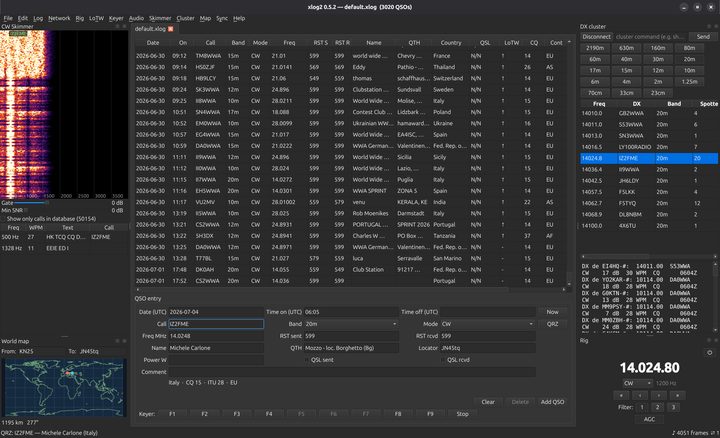Screen dimensions: 720x438
Task: Sort cluster spots by Freq header
Action: point(599,104)
